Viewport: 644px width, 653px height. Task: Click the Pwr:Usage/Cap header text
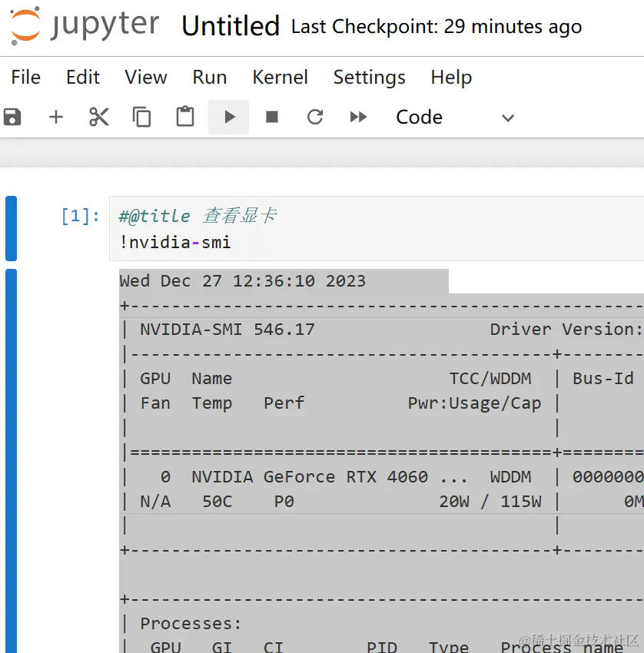click(x=474, y=403)
